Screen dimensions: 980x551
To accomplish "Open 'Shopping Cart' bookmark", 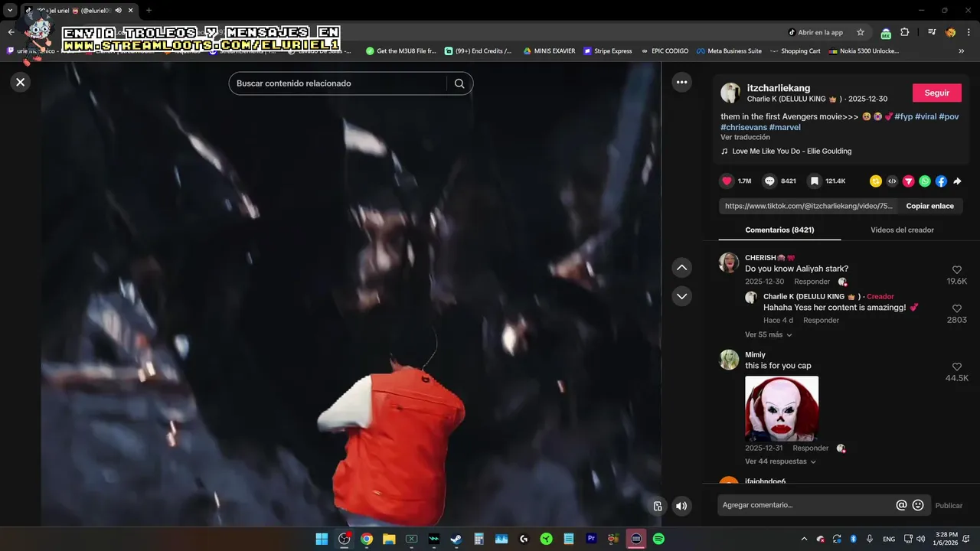I will click(x=795, y=51).
